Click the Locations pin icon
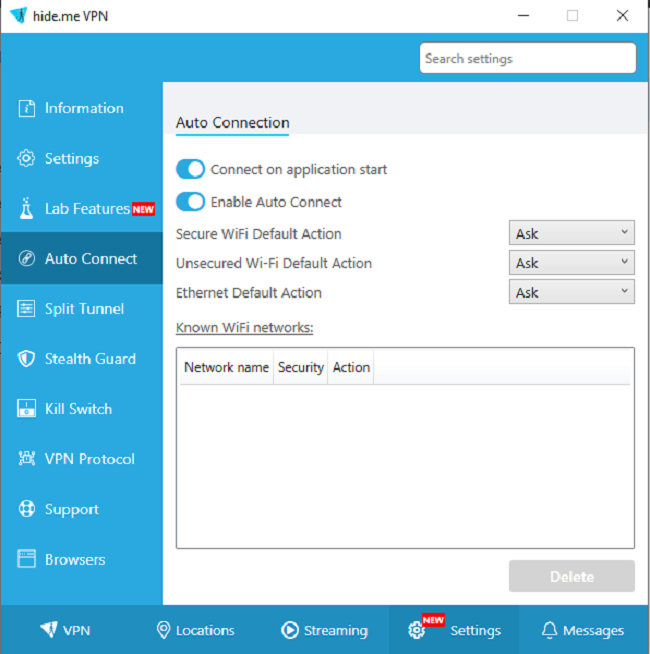650x654 pixels. point(163,630)
